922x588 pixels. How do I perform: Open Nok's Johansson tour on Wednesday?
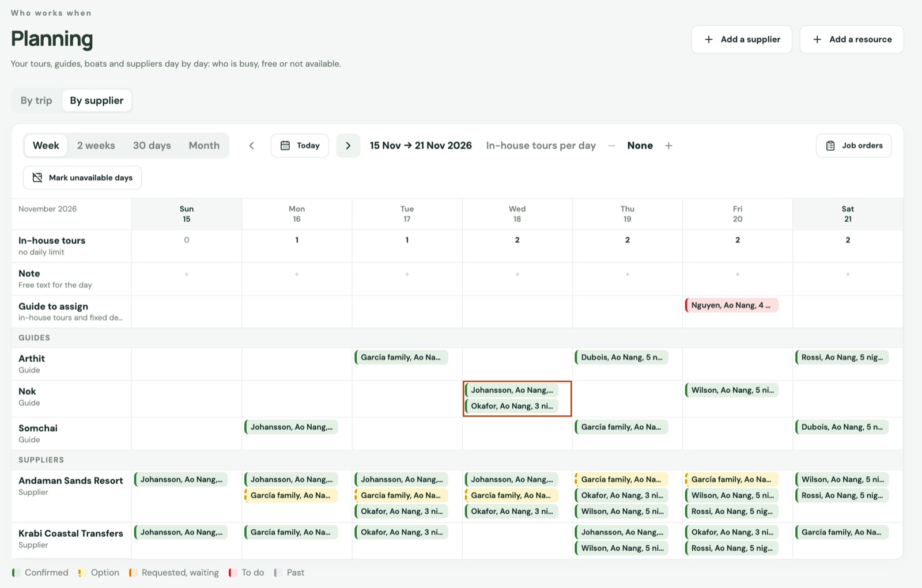tap(512, 390)
